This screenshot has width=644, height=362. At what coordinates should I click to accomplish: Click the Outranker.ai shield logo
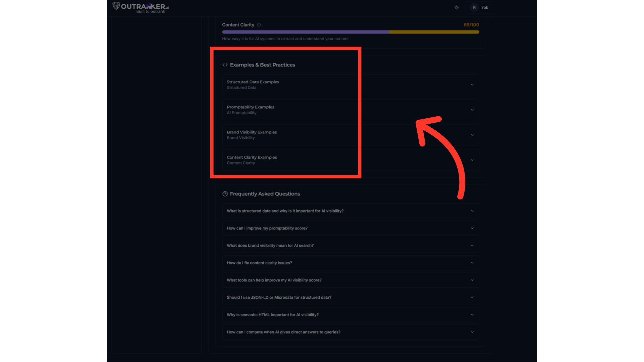116,6
